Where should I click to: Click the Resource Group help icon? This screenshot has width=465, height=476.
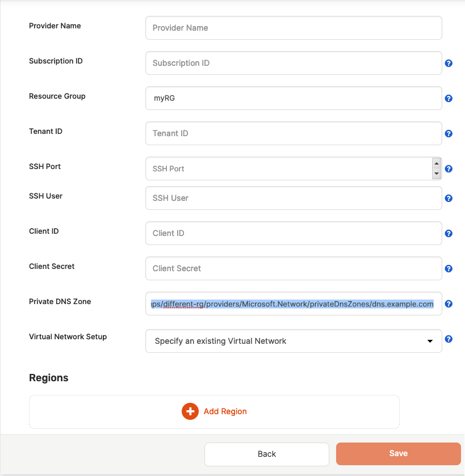click(449, 98)
